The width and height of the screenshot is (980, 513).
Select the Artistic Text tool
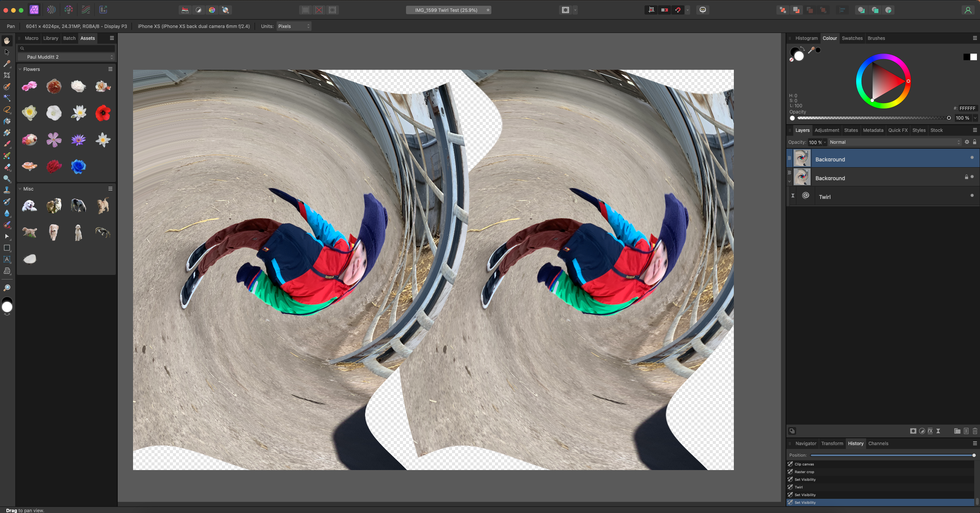[x=7, y=260]
